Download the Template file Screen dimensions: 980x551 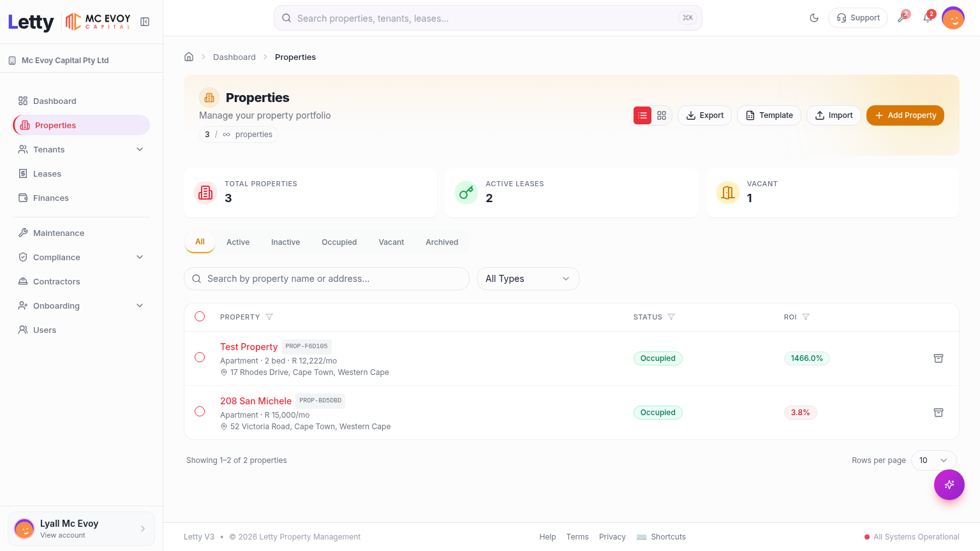coord(769,115)
